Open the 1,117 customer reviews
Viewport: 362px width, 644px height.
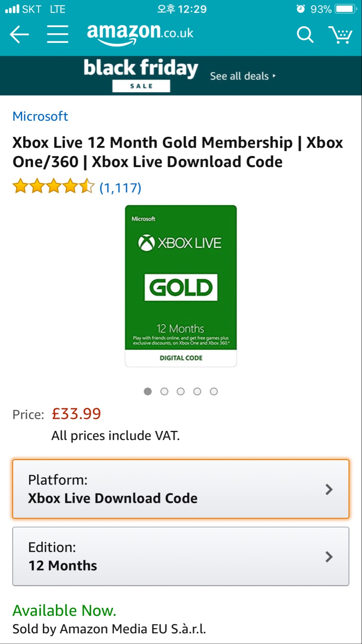click(x=120, y=188)
